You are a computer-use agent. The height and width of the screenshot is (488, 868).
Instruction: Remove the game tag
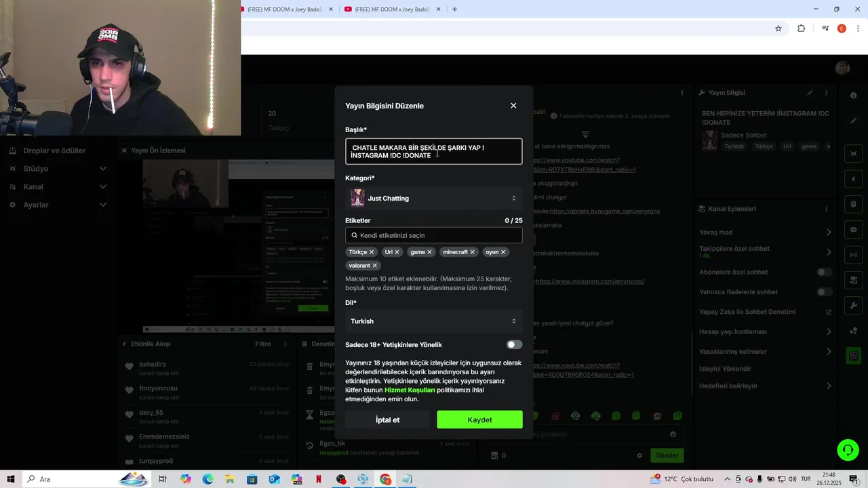pos(429,252)
